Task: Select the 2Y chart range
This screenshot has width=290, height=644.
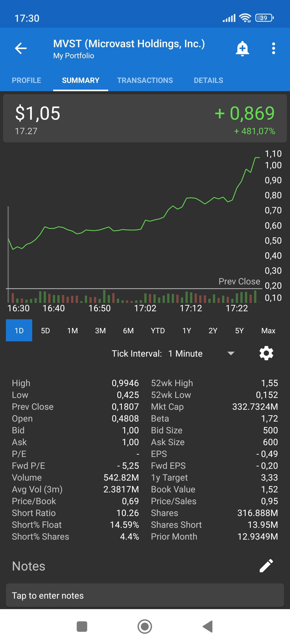Action: pyautogui.click(x=213, y=330)
